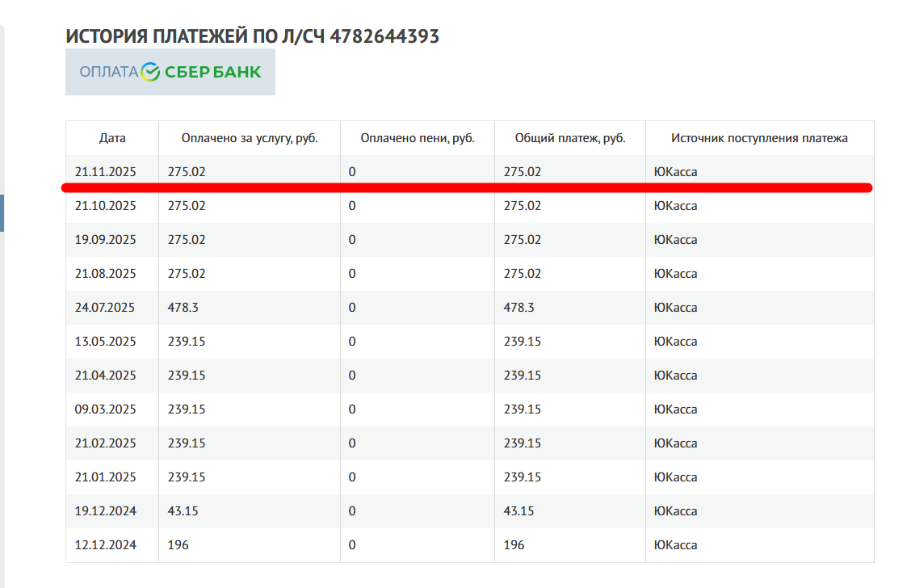Click the 'Дата' column header

click(x=112, y=138)
